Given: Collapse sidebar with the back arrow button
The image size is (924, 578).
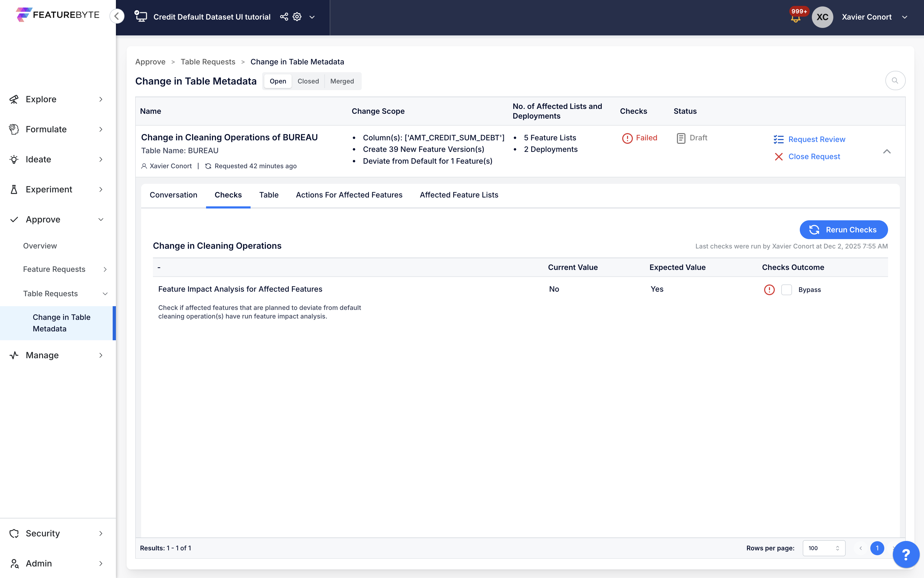Looking at the screenshot, I should point(117,16).
